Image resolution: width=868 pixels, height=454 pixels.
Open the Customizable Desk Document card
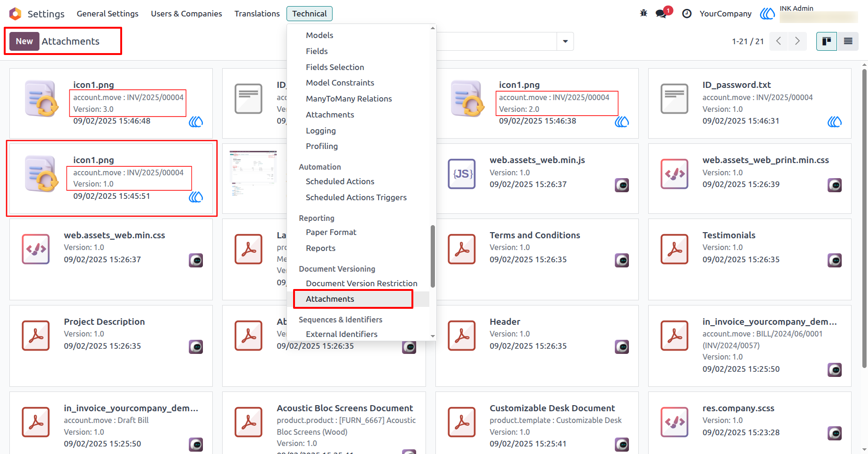click(537, 423)
